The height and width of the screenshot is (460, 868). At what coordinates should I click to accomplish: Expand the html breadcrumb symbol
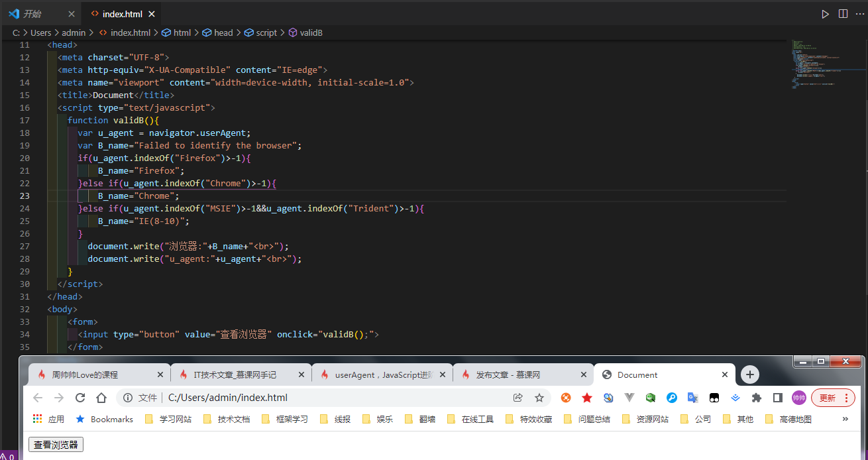[176, 32]
